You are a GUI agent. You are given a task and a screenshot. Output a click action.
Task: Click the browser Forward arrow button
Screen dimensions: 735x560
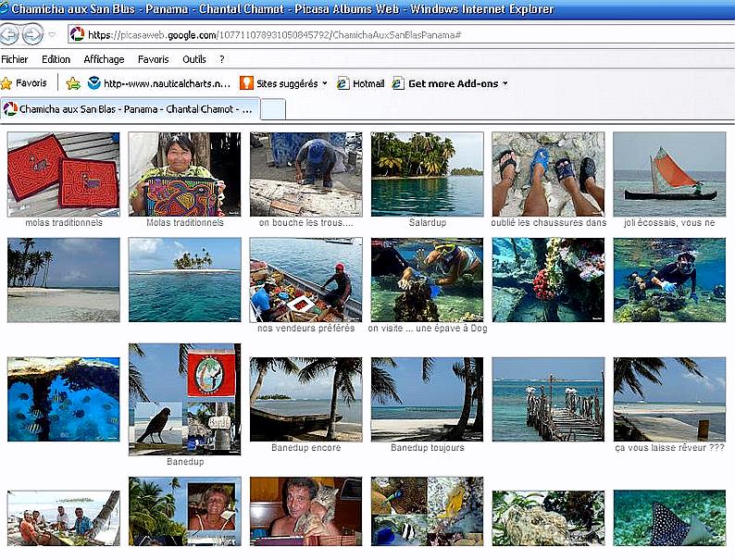[x=32, y=35]
